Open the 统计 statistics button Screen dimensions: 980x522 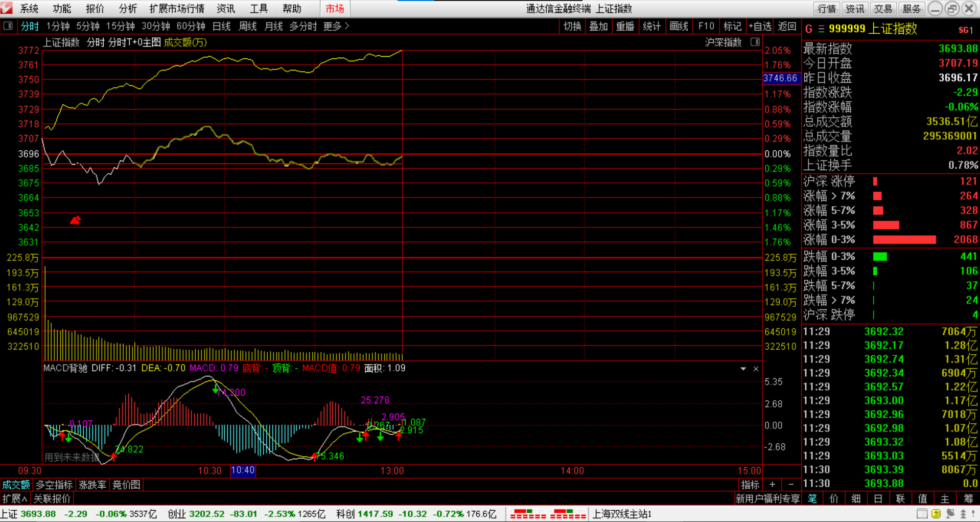coord(652,26)
